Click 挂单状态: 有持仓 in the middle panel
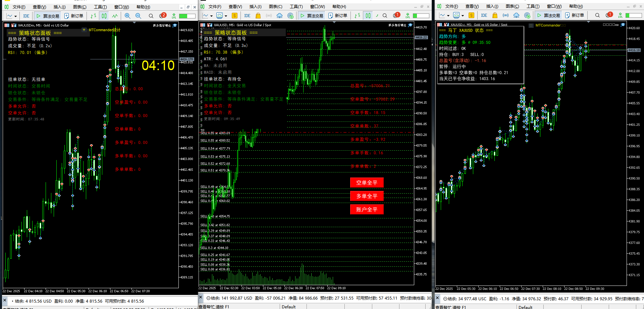 222,79
